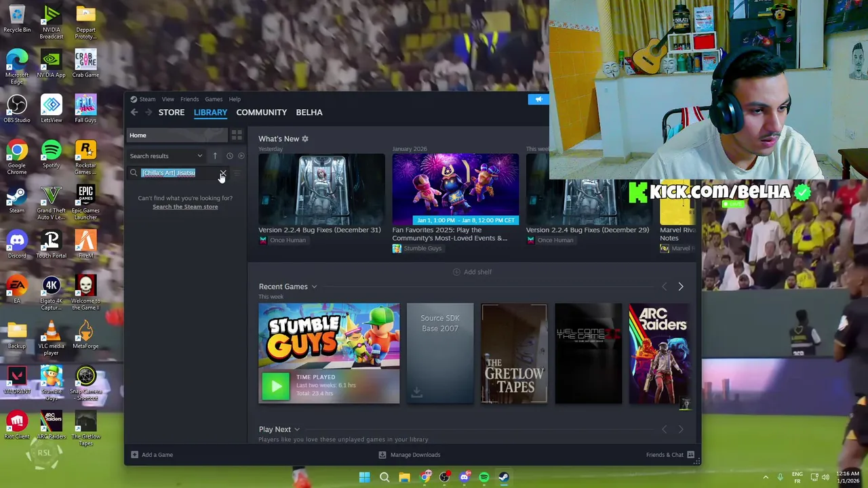Viewport: 868px width, 488px height.
Task: Open What's New settings gear
Action: [x=305, y=139]
